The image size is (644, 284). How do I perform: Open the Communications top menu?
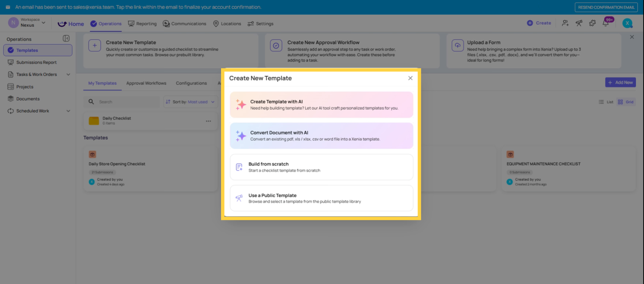click(184, 24)
